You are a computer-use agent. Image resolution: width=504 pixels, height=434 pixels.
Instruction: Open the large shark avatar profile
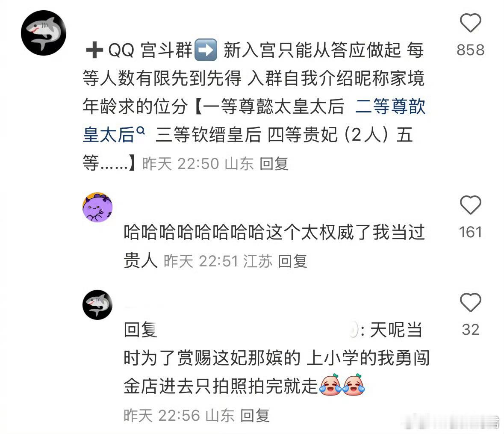point(44,33)
